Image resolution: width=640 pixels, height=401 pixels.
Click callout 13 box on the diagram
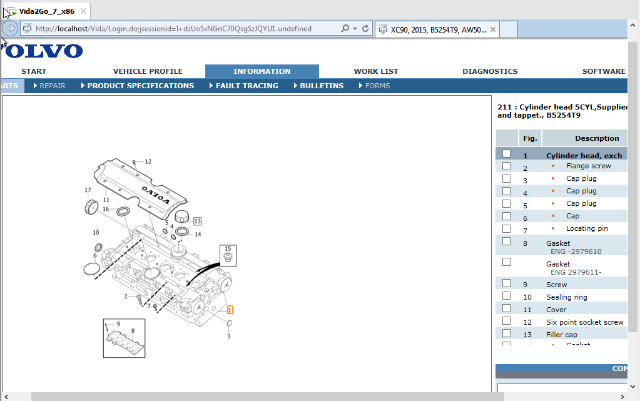[197, 221]
